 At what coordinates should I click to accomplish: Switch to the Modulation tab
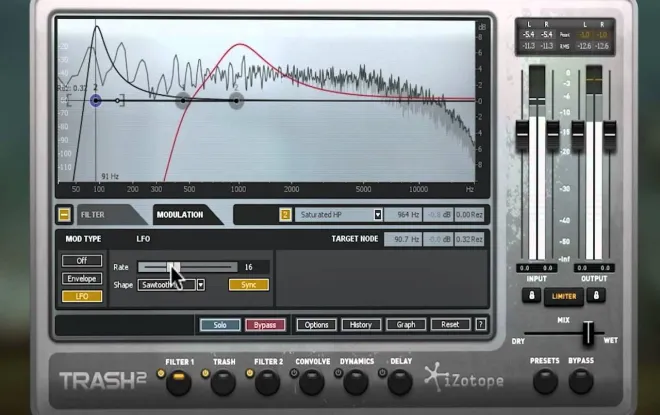pos(187,215)
